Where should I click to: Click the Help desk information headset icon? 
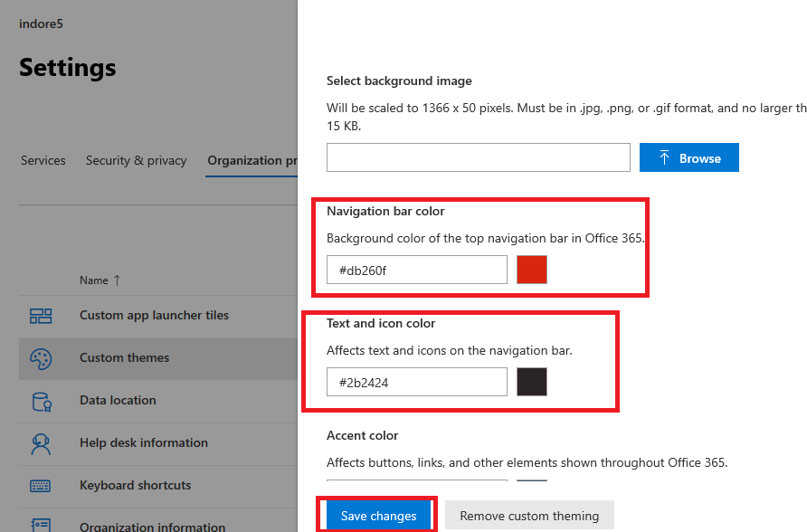click(x=41, y=443)
